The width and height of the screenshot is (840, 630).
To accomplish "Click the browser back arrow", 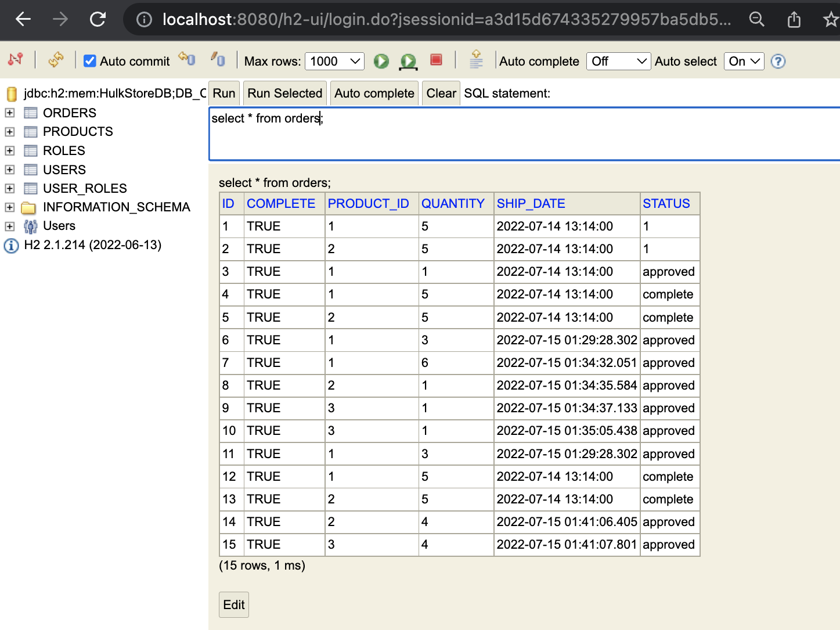I will [x=23, y=19].
